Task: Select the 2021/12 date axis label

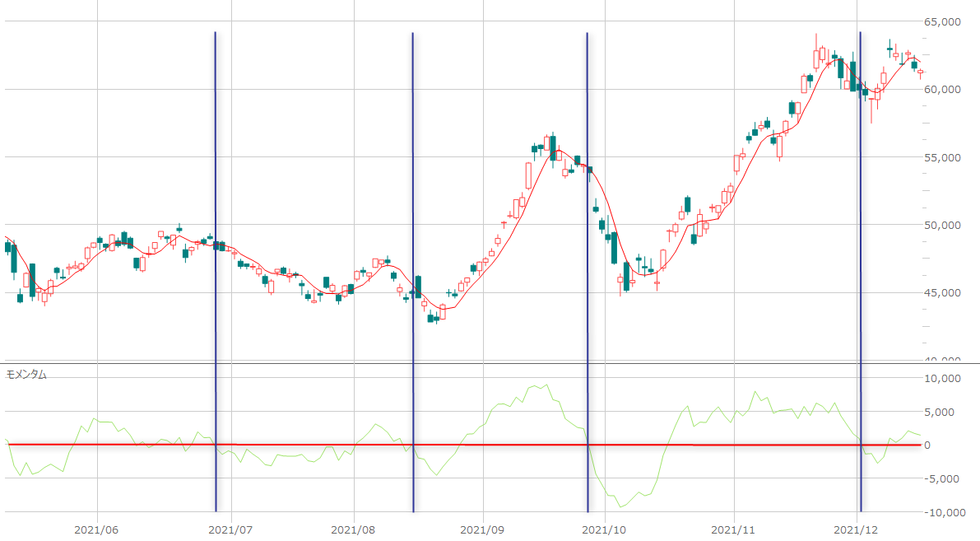Action: (858, 530)
